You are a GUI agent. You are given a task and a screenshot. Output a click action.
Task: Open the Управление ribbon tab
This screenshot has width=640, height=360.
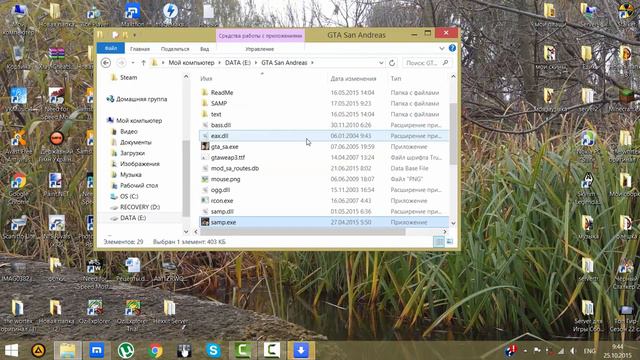(x=260, y=49)
